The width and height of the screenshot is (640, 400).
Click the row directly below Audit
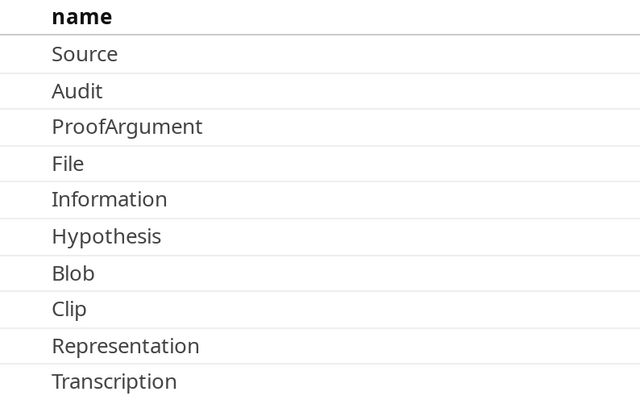tap(127, 127)
